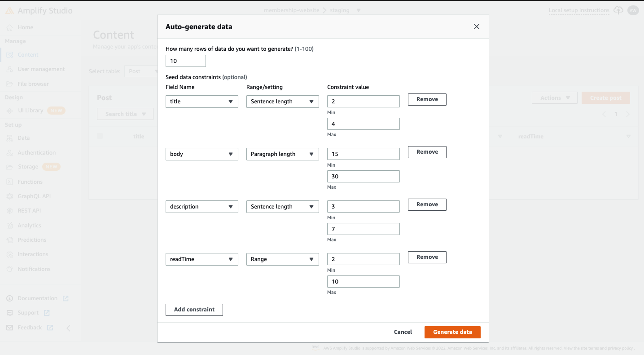Click the Data icon in sidebar

[9, 138]
